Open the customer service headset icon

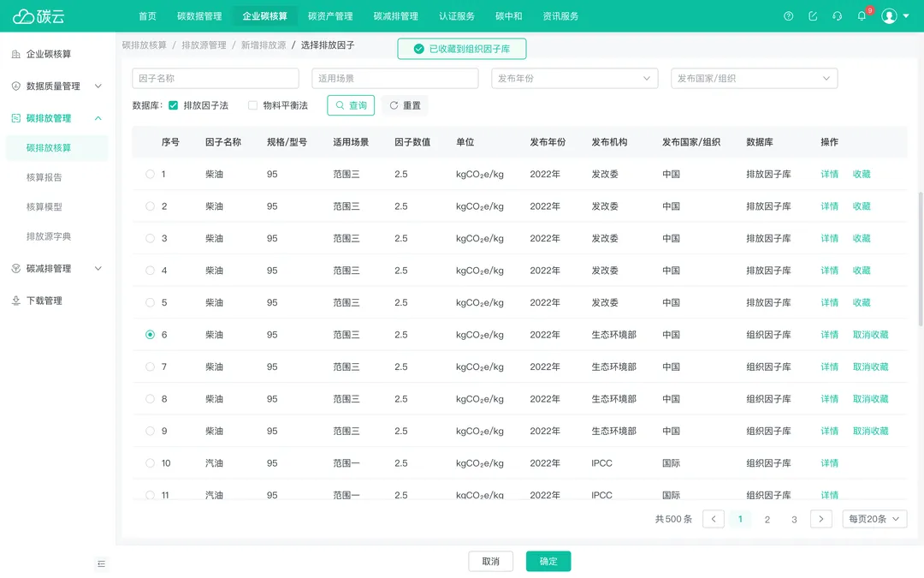point(837,16)
